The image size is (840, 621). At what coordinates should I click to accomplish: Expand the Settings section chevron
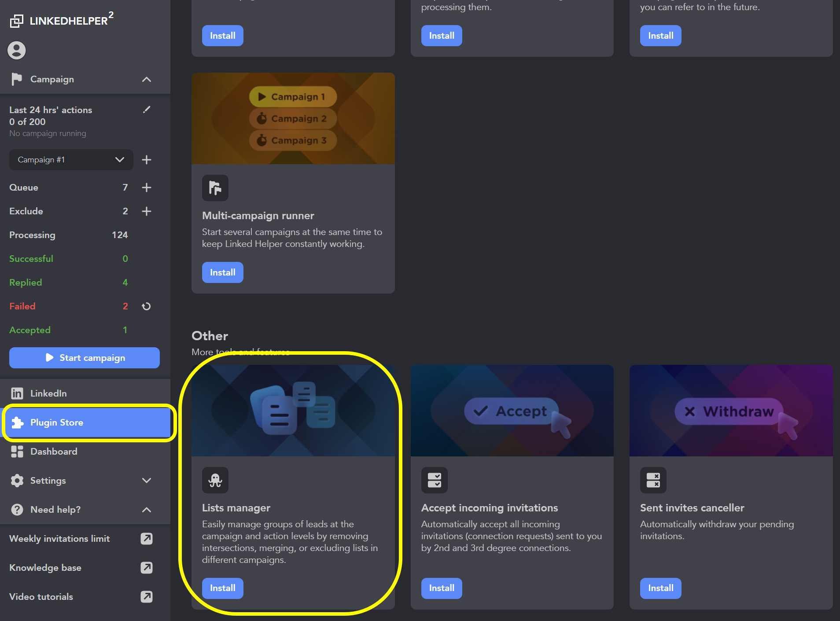pos(147,481)
